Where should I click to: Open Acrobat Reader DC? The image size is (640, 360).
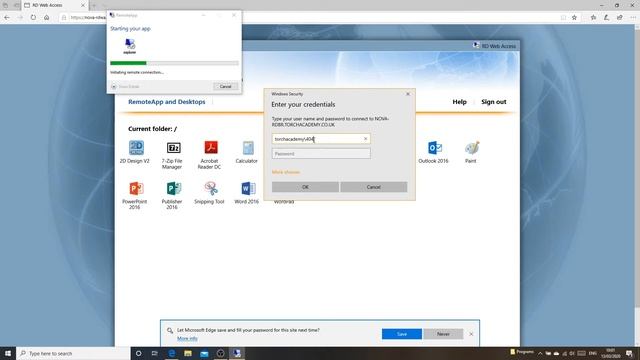coord(210,155)
